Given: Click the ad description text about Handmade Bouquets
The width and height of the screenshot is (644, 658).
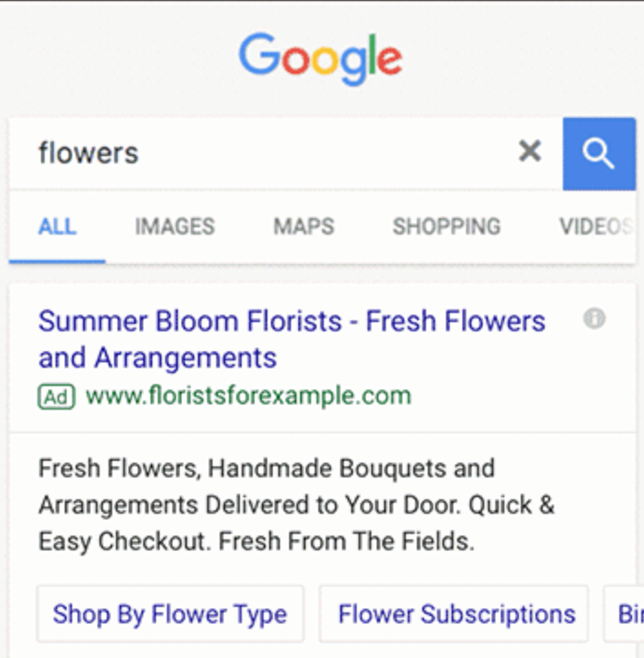Looking at the screenshot, I should pos(266,469).
